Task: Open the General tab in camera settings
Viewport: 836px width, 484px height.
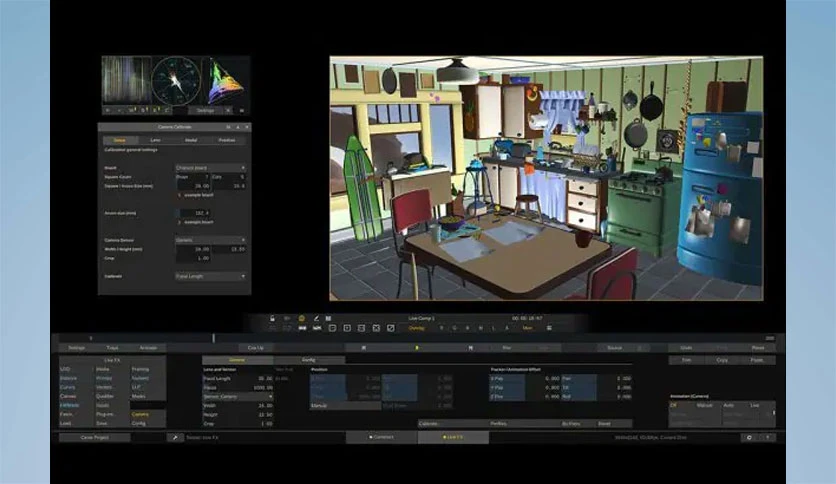Action: (x=237, y=360)
